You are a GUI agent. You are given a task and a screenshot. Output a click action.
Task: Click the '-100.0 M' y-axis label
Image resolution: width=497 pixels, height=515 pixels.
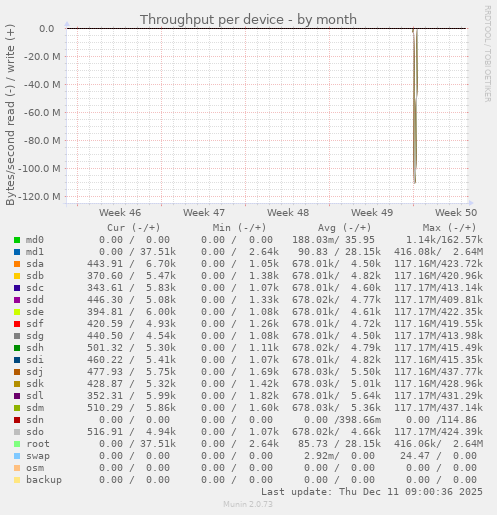point(39,169)
